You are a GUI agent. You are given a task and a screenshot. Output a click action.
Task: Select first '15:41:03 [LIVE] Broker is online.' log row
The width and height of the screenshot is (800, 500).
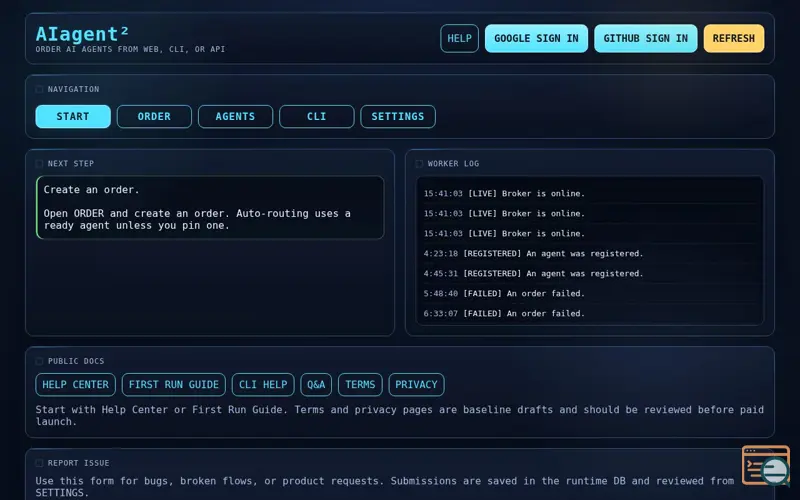pyautogui.click(x=589, y=193)
